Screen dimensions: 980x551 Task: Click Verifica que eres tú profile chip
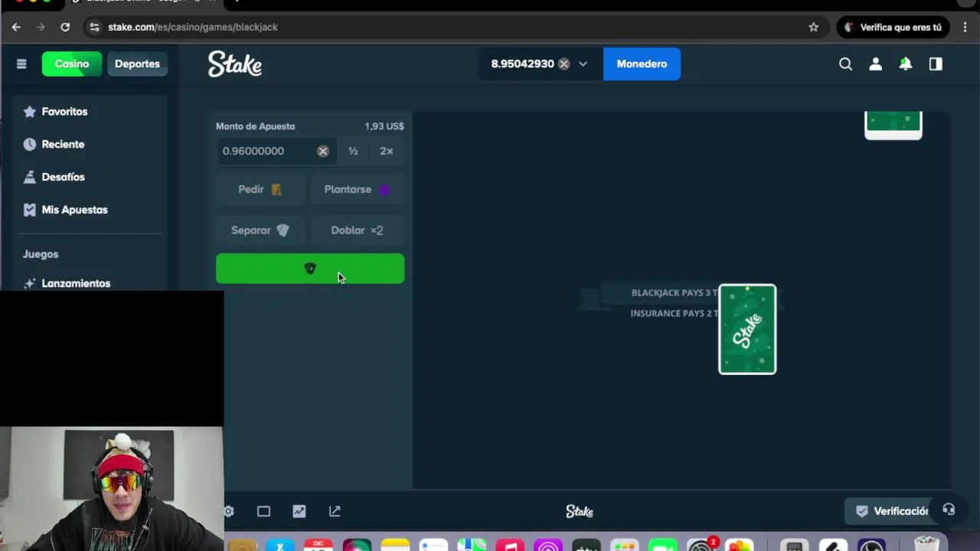pos(893,27)
